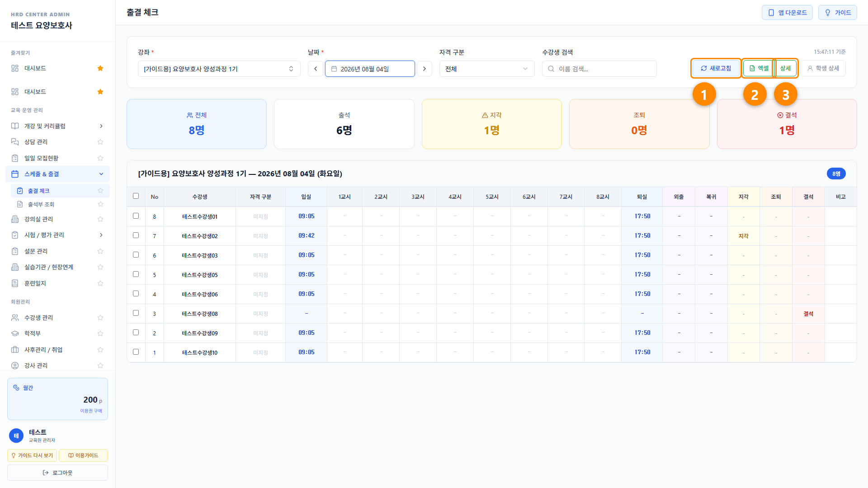Toggle favorite star for second 대시보드 item
Screen dimensions: 868x488
100,92
